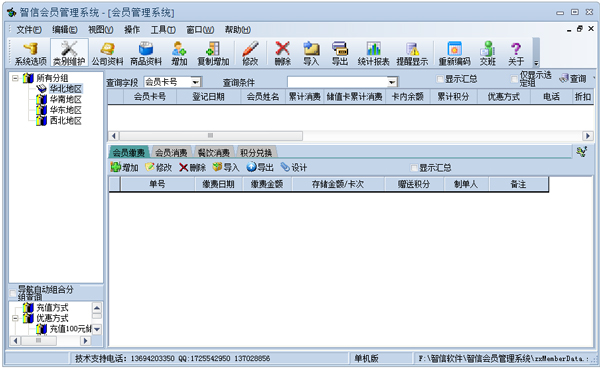Switch to 餐饮消费 tab

[214, 152]
